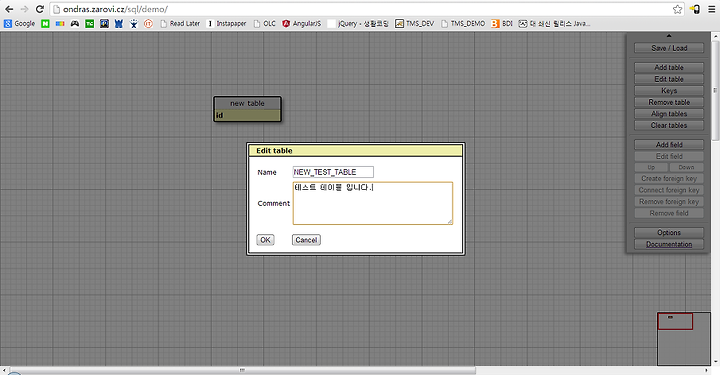Open the AngularJS bookmark

(302, 23)
